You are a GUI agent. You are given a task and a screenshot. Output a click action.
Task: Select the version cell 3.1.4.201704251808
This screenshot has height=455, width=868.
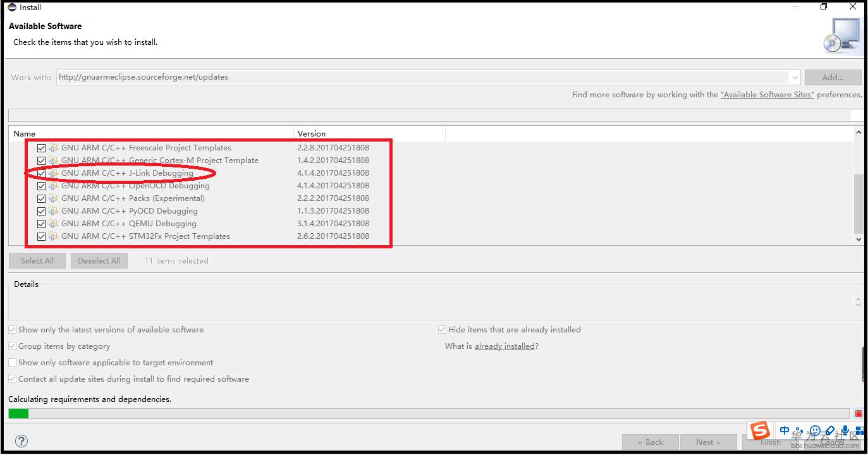click(x=333, y=224)
